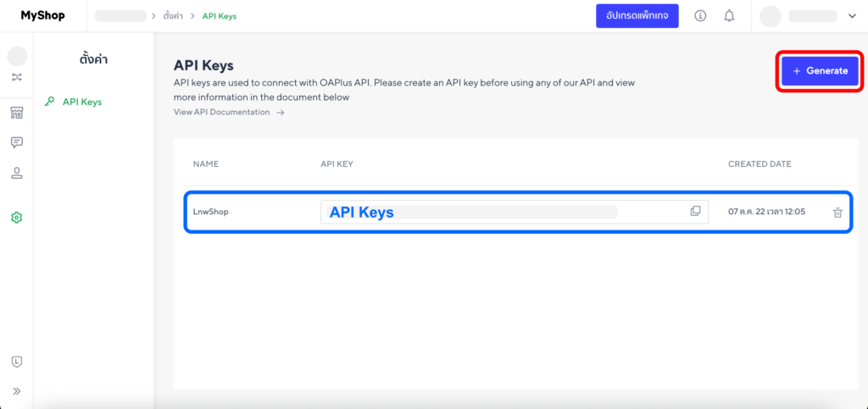
Task: Open the info circle icon in header
Action: pyautogui.click(x=700, y=16)
